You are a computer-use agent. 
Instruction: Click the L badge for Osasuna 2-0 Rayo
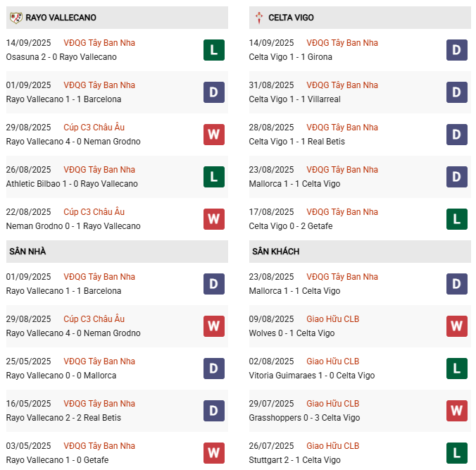(x=214, y=50)
